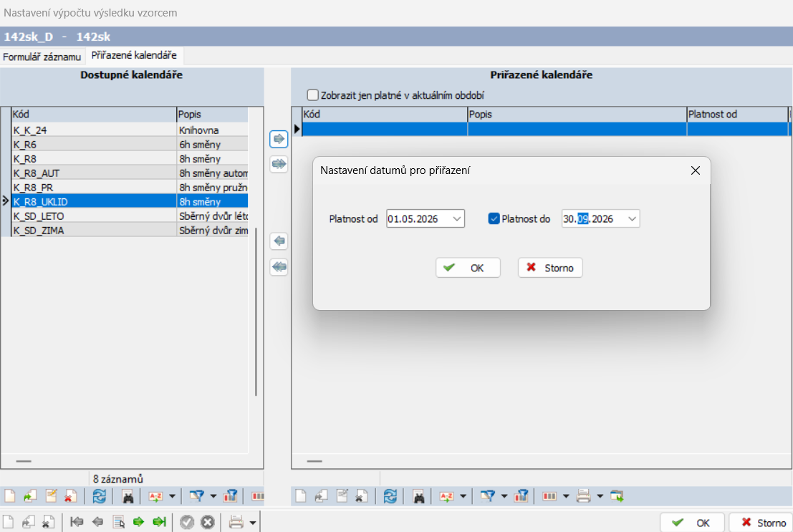Confirm dates with dialog OK button
Image resolution: width=793 pixels, height=532 pixels.
(468, 268)
